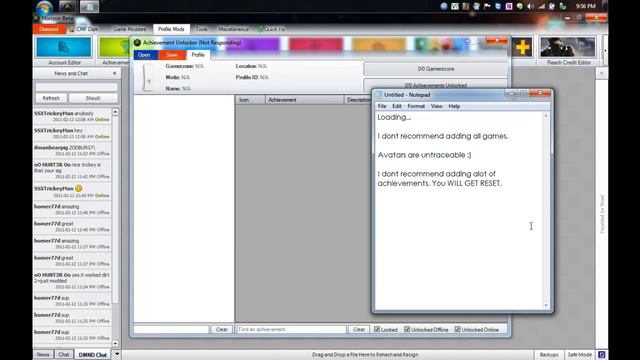This screenshot has width=640, height=360.
Task: Open the Miscellaneous tab
Action: pos(233,29)
